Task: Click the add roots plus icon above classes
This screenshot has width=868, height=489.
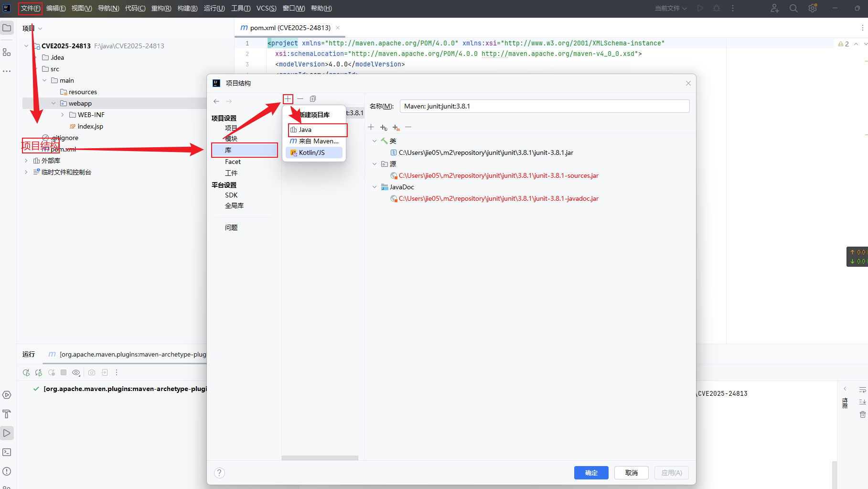Action: (371, 127)
